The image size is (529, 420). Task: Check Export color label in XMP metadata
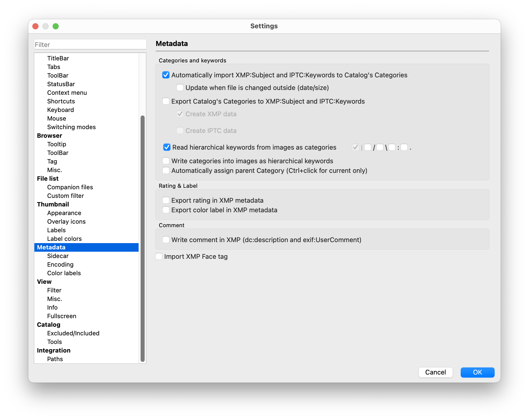[x=166, y=210]
